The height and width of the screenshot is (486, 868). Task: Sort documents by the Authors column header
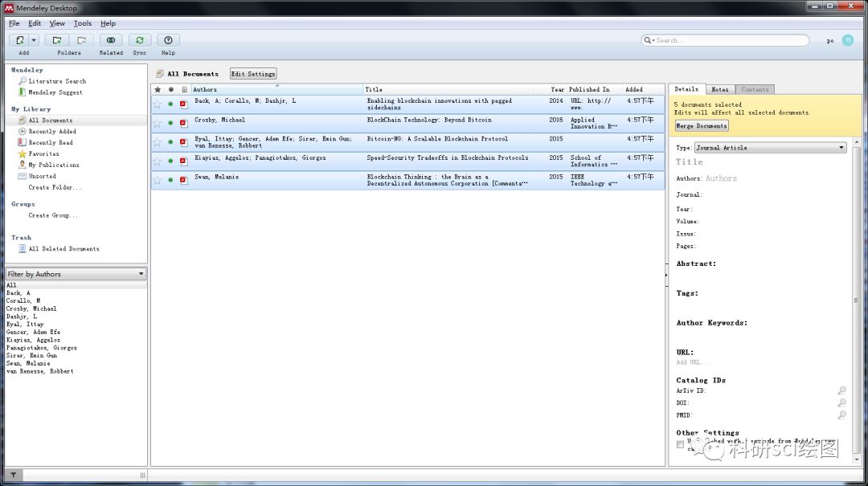click(276, 90)
